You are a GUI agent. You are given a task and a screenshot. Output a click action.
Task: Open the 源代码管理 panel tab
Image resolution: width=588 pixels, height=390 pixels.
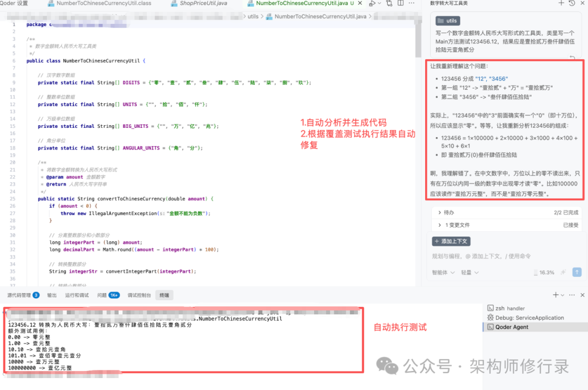click(23, 295)
